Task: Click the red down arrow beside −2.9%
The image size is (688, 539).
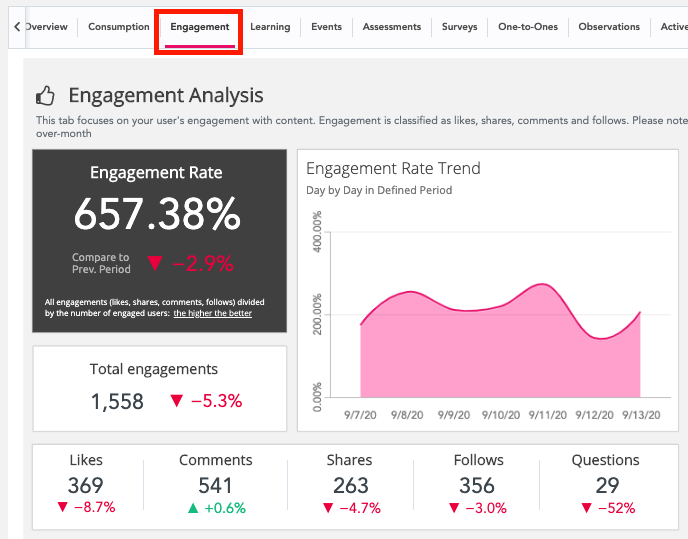Action: tap(154, 264)
